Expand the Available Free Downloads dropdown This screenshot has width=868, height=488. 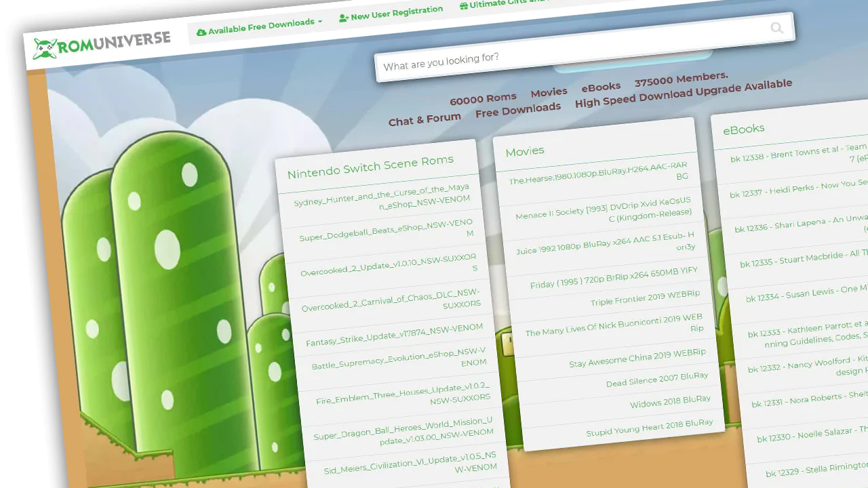tap(259, 27)
